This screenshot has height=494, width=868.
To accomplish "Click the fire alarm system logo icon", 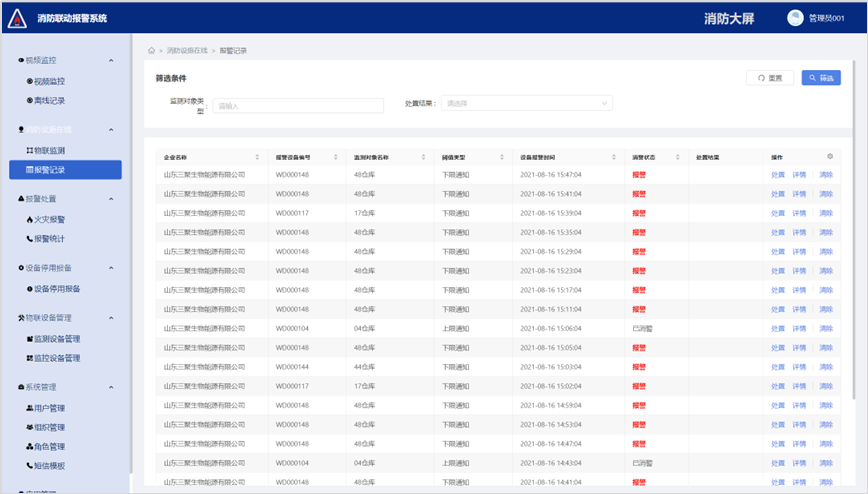I will point(17,18).
